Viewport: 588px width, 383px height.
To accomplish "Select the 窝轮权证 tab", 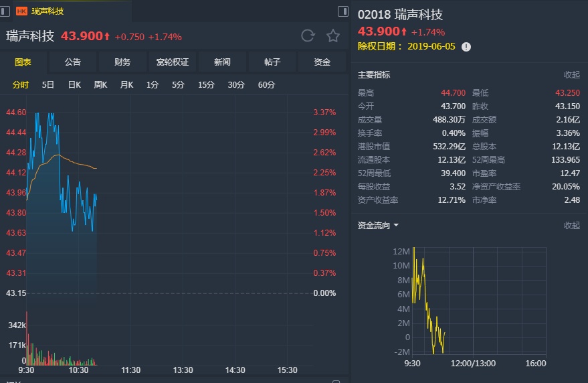I will [x=173, y=62].
